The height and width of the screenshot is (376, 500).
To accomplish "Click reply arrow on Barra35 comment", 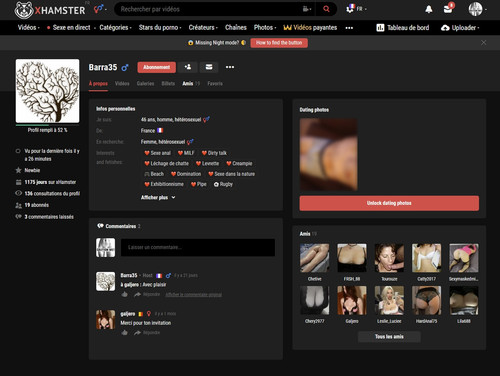I will pos(137,295).
